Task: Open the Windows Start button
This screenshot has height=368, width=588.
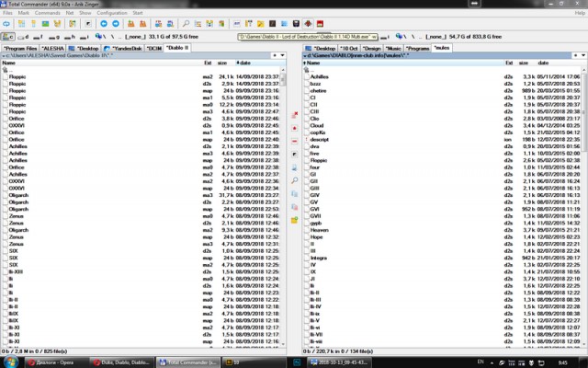Action: [x=10, y=362]
